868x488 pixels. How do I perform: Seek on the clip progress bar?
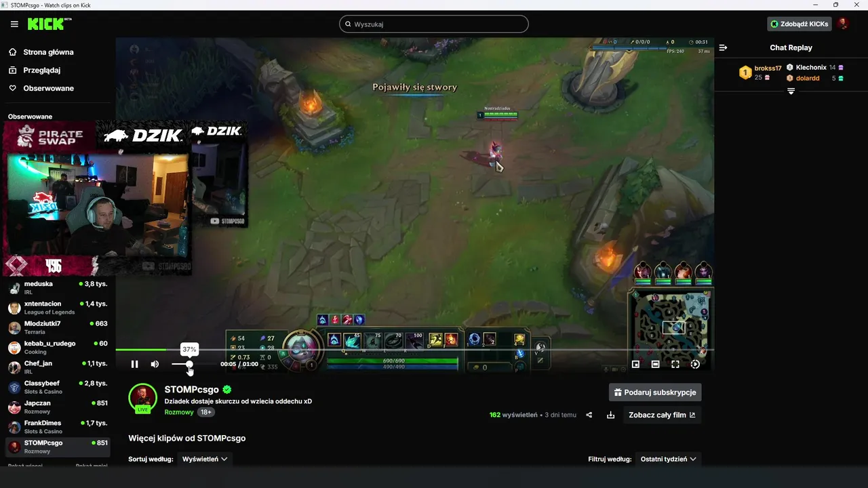coord(414,350)
